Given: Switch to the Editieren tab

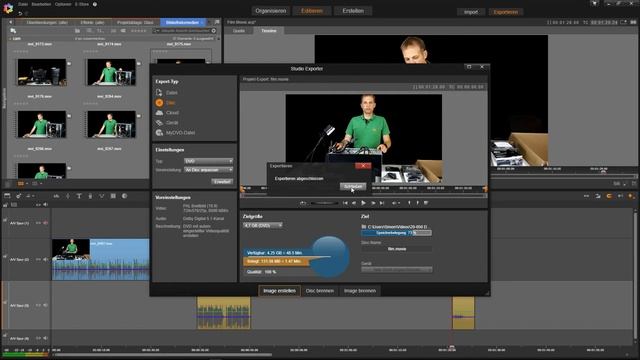Looking at the screenshot, I should (312, 11).
